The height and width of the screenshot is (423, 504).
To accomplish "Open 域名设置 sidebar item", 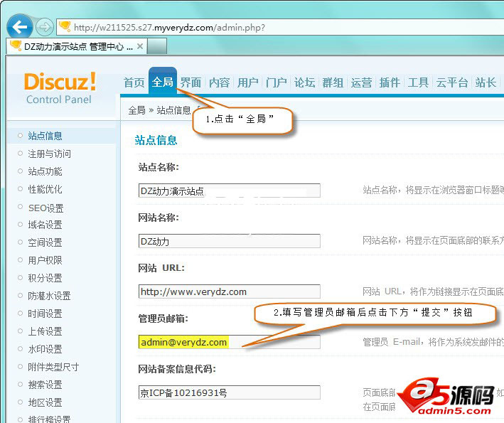I will point(45,225).
